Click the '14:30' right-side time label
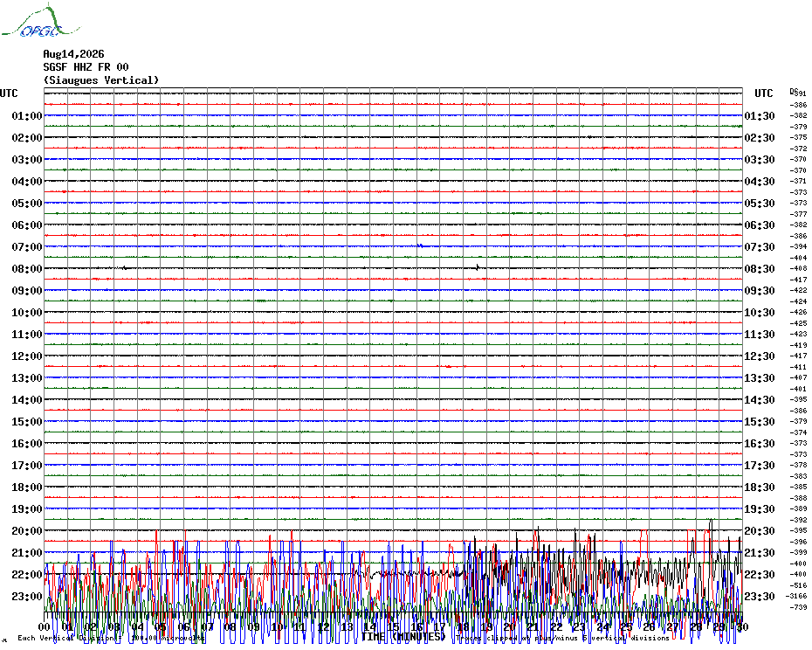 click(760, 399)
